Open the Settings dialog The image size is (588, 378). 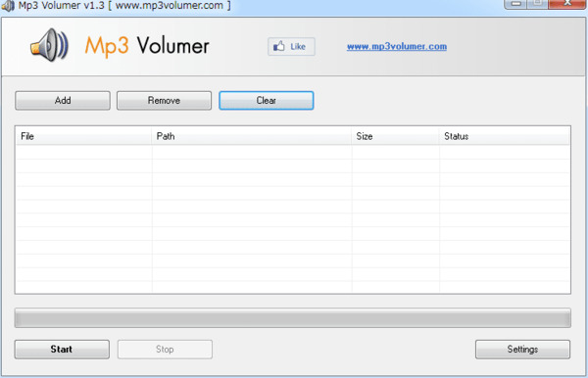[522, 350]
